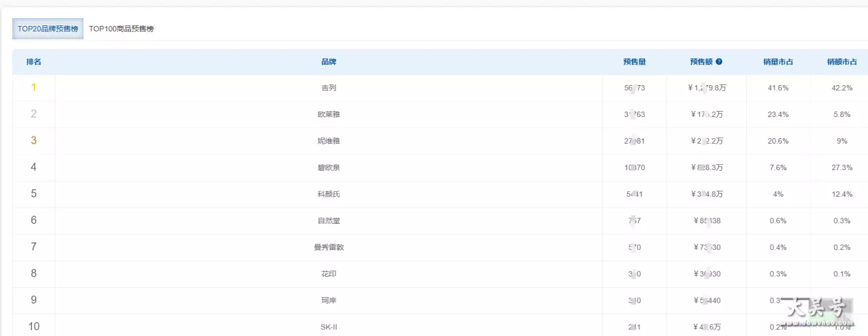The width and height of the screenshot is (868, 336).
Task: Click the presale volume cell for 科颜氏
Action: click(x=635, y=194)
